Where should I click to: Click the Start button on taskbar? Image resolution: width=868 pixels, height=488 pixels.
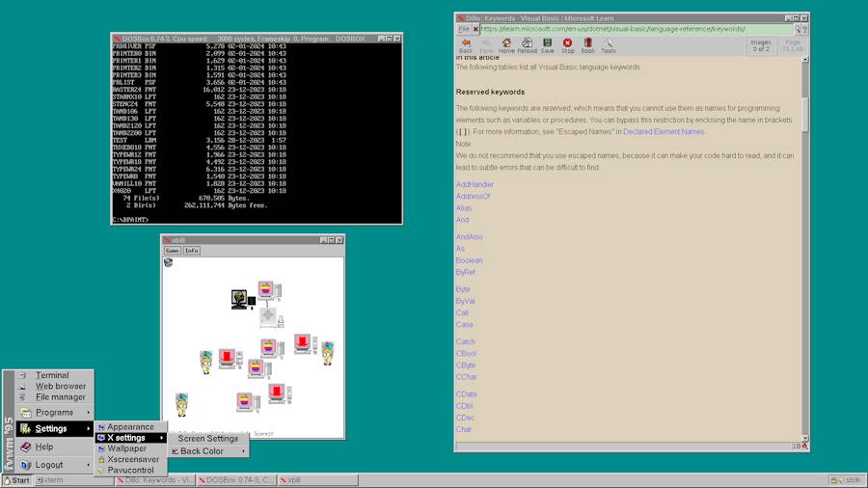pos(16,480)
